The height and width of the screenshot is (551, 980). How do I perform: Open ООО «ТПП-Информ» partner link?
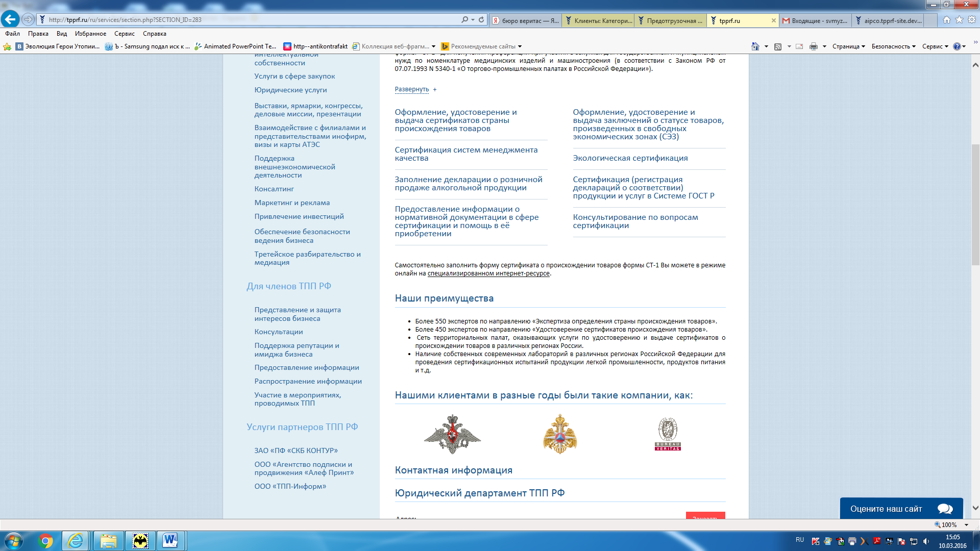(290, 486)
